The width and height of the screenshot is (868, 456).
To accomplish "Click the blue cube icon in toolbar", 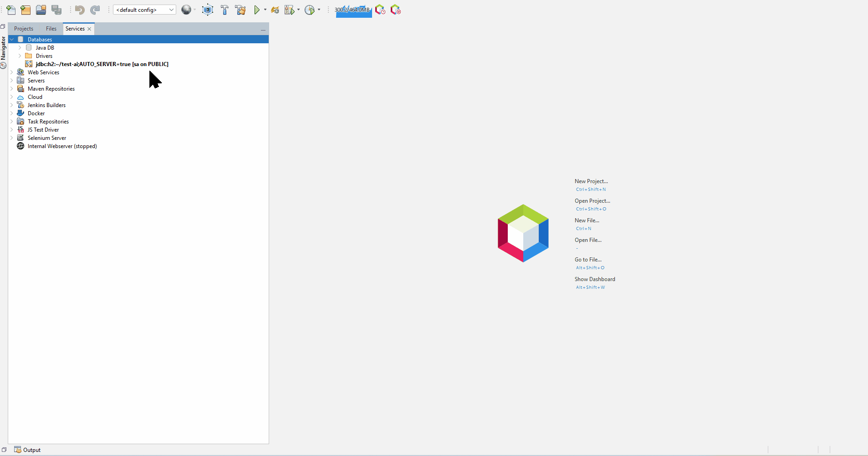I will coord(208,10).
